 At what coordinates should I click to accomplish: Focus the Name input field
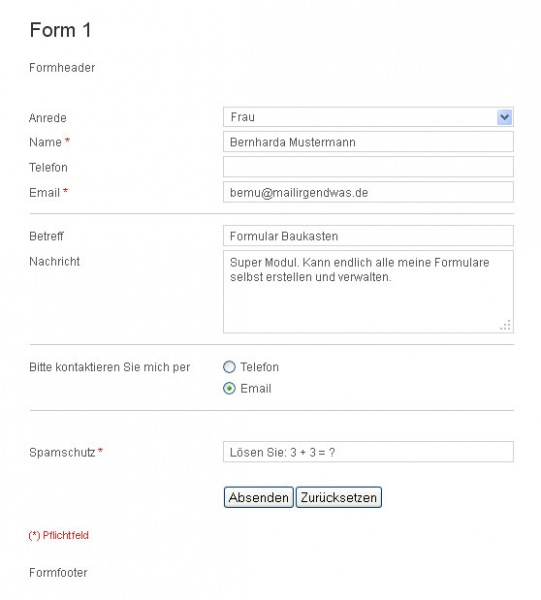(x=368, y=142)
